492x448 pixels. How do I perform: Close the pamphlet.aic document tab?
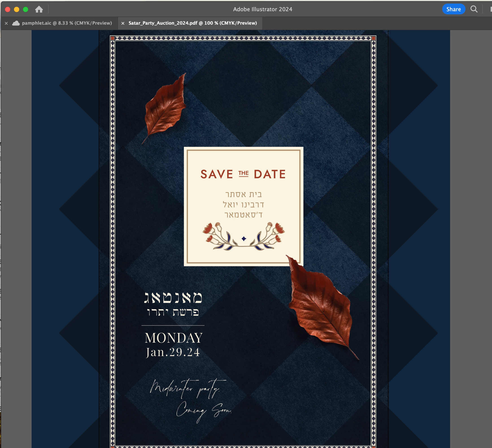coord(6,23)
